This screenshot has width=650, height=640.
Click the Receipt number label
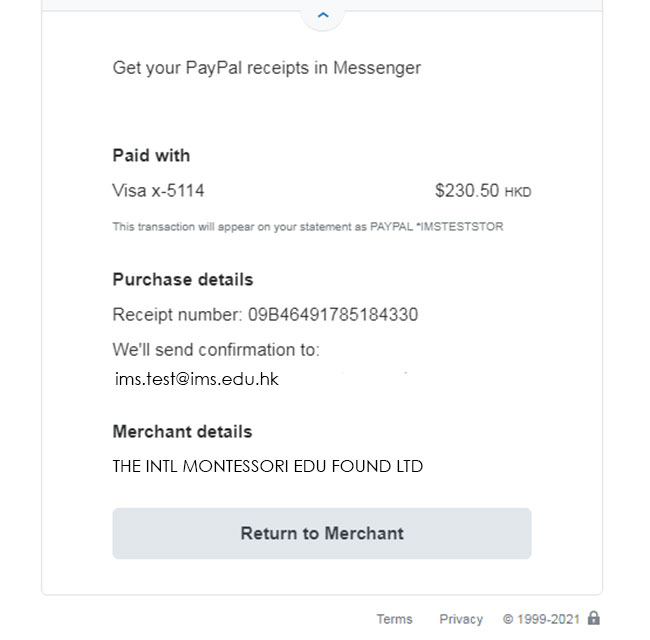(177, 315)
